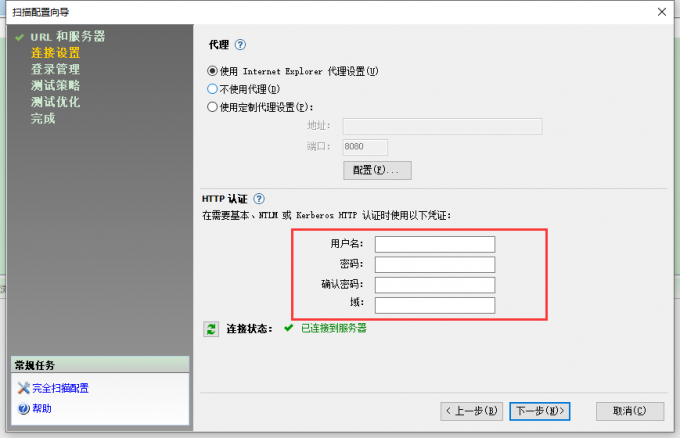Viewport: 680px width, 438px height.
Task: Focus the 域 text field
Action: pos(435,305)
